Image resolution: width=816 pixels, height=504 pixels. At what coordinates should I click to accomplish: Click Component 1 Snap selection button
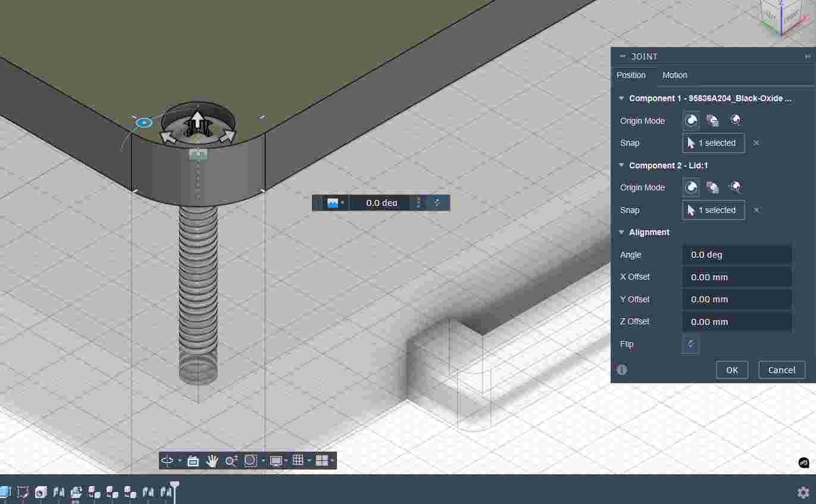tap(713, 143)
